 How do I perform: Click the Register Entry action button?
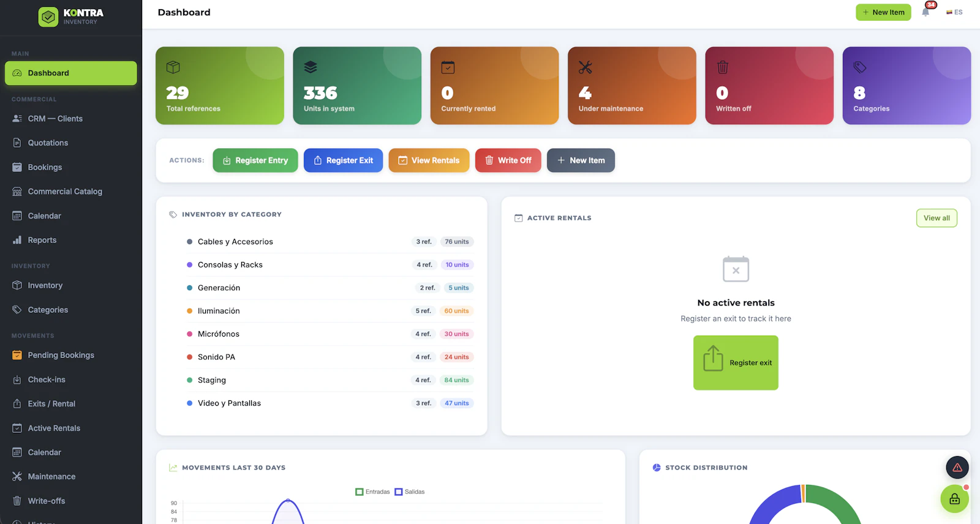[x=255, y=160]
